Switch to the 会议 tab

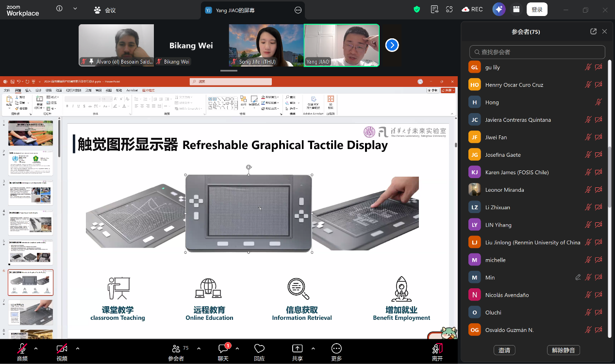click(x=105, y=10)
